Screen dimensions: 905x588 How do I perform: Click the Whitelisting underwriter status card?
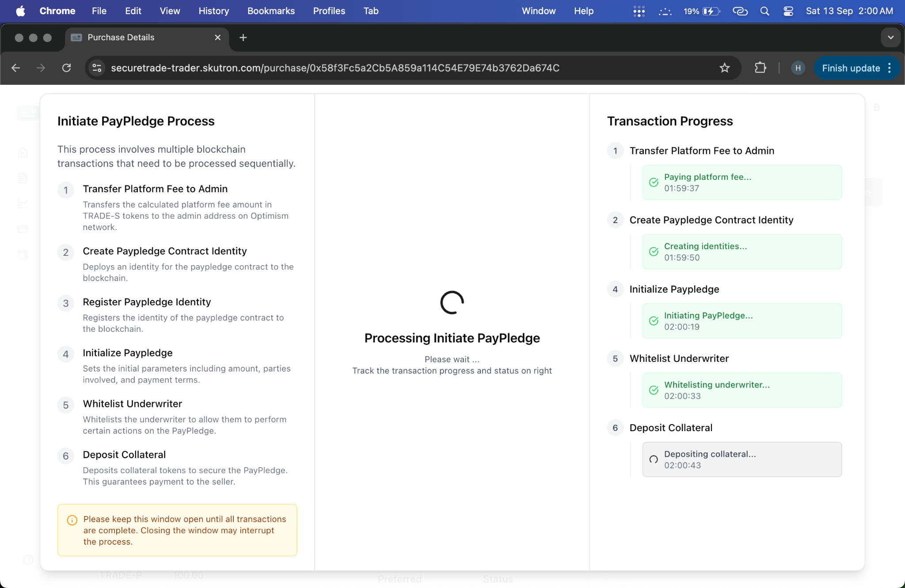(742, 391)
